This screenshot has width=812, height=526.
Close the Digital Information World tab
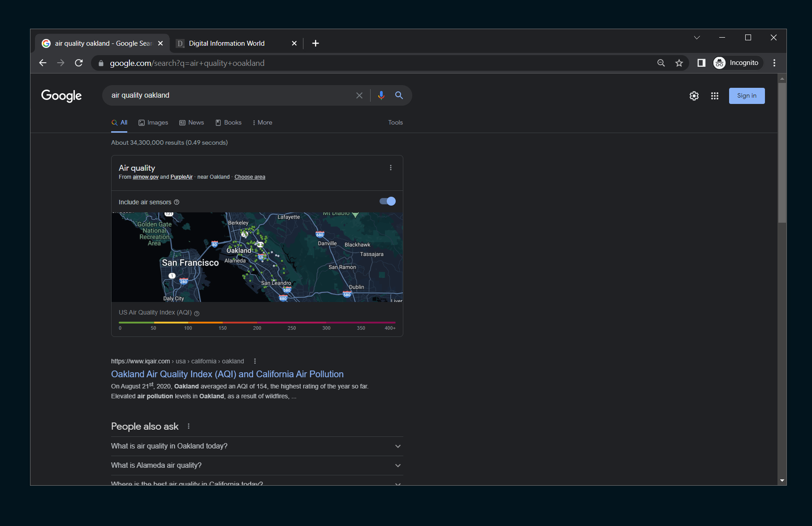(294, 43)
